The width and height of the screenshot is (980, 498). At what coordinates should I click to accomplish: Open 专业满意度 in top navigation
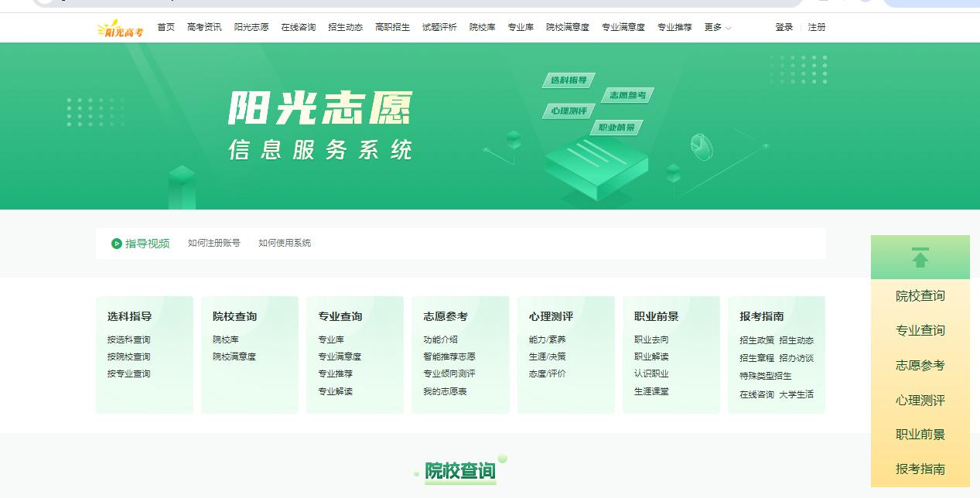click(623, 27)
